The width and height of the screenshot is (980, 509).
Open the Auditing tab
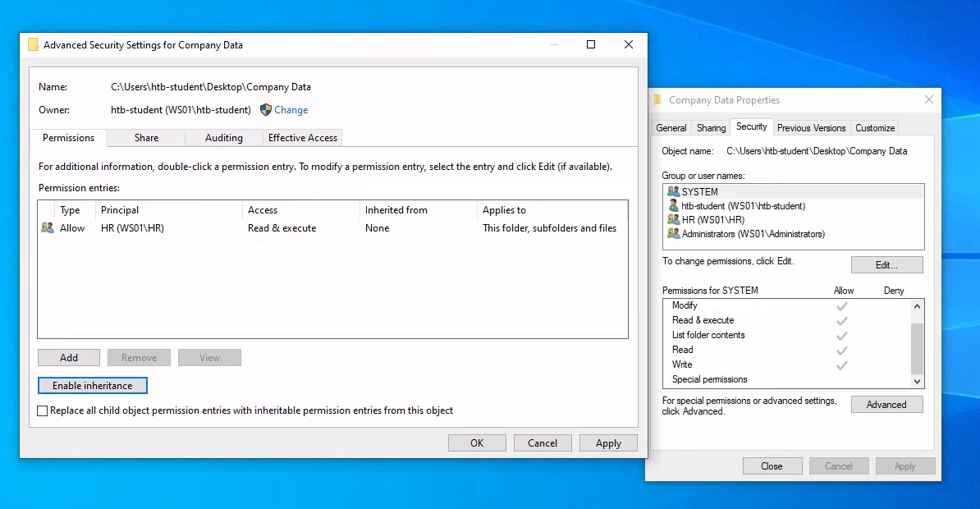pos(223,138)
